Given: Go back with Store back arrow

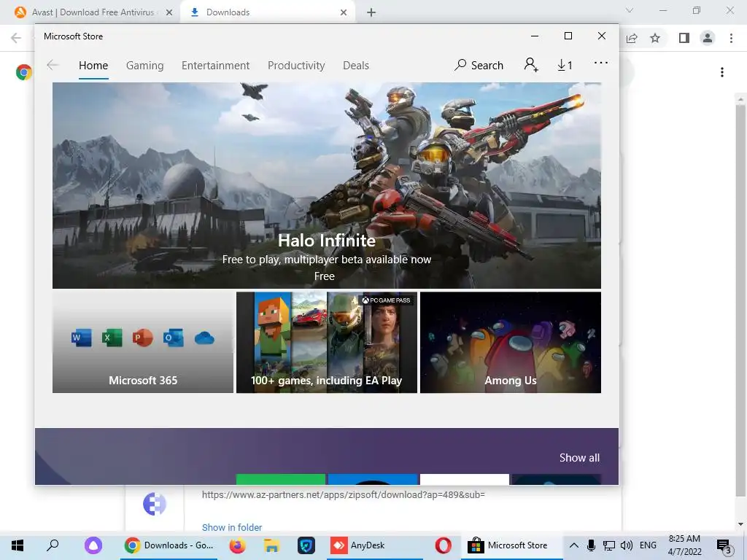Looking at the screenshot, I should click(53, 65).
